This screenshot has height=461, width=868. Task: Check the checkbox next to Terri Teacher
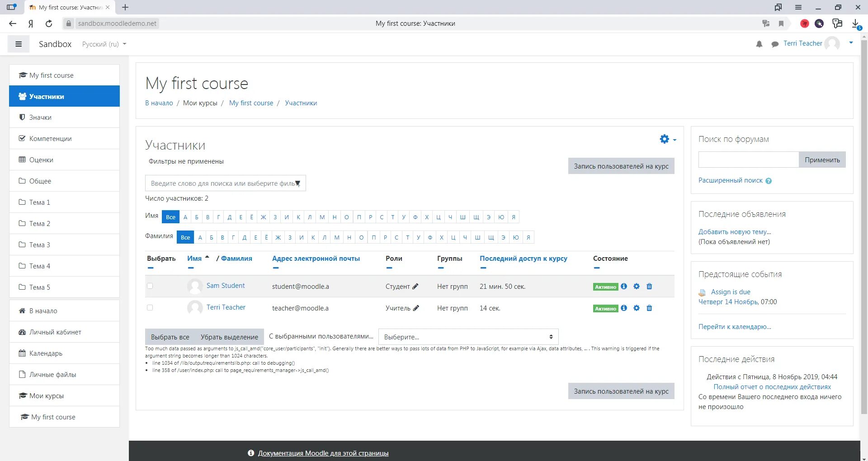[150, 308]
